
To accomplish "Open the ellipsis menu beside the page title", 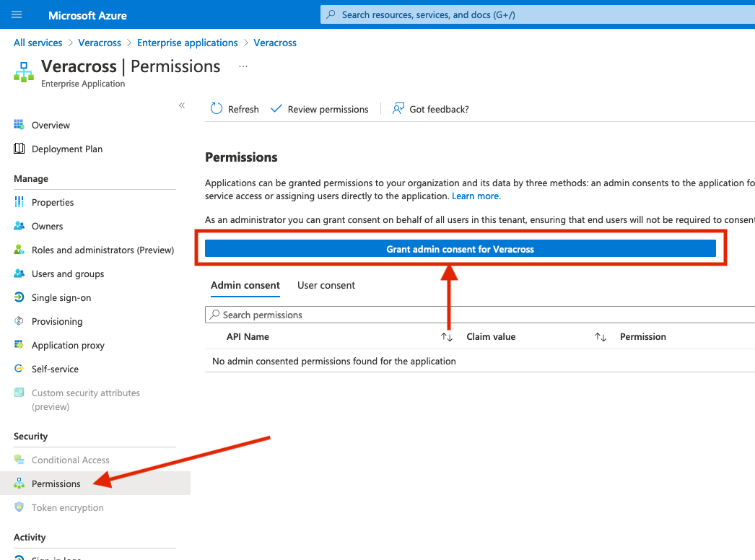I will point(243,66).
